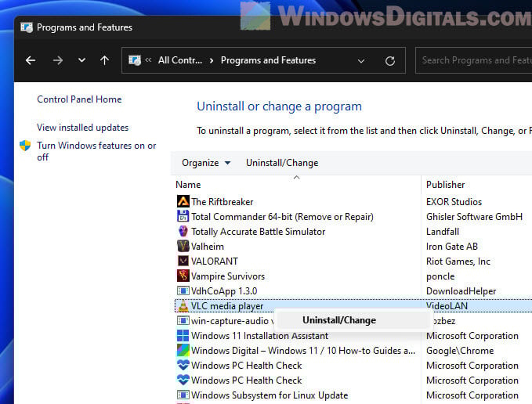Screen dimensions: 532x404
Task: Click Google\Chrome publisher cell
Action: click(460, 351)
